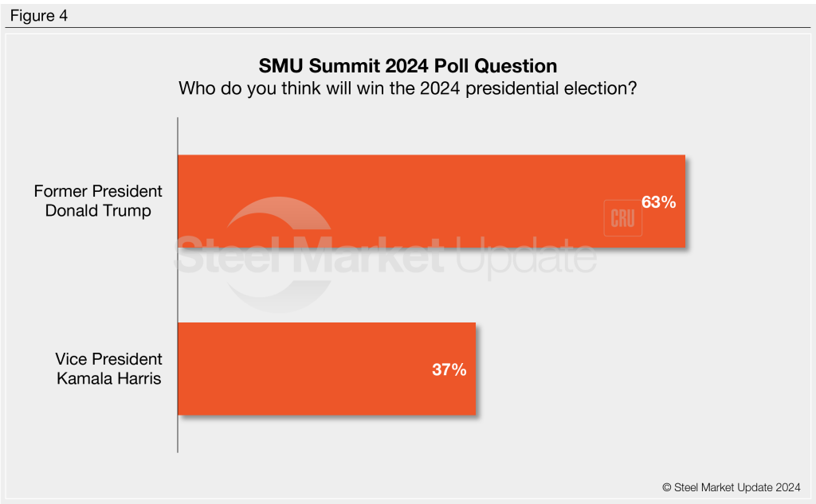The height and width of the screenshot is (504, 816).
Task: Click the 37% data label
Action: coord(449,369)
